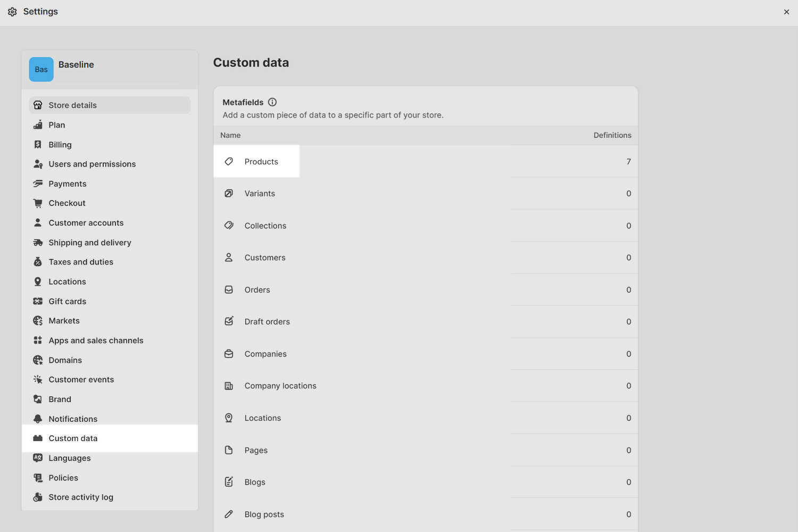Open the Company locations metafields row
The image size is (798, 532).
[280, 386]
